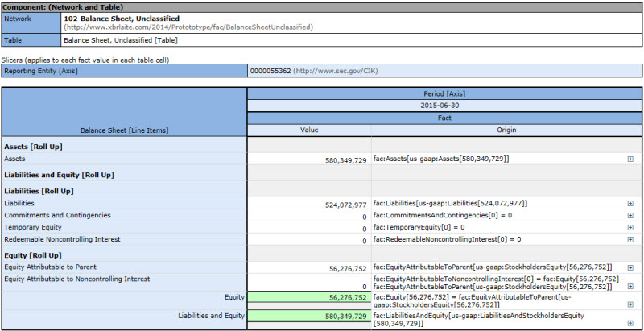
Task: Select the Assets value 580,349,729 cell
Action: (x=309, y=159)
